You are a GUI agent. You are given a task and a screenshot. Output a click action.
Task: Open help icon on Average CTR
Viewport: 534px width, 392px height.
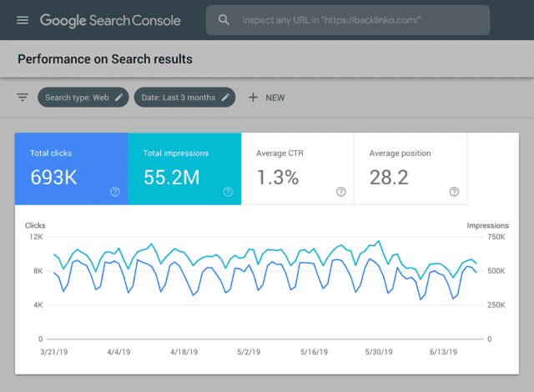click(x=340, y=192)
